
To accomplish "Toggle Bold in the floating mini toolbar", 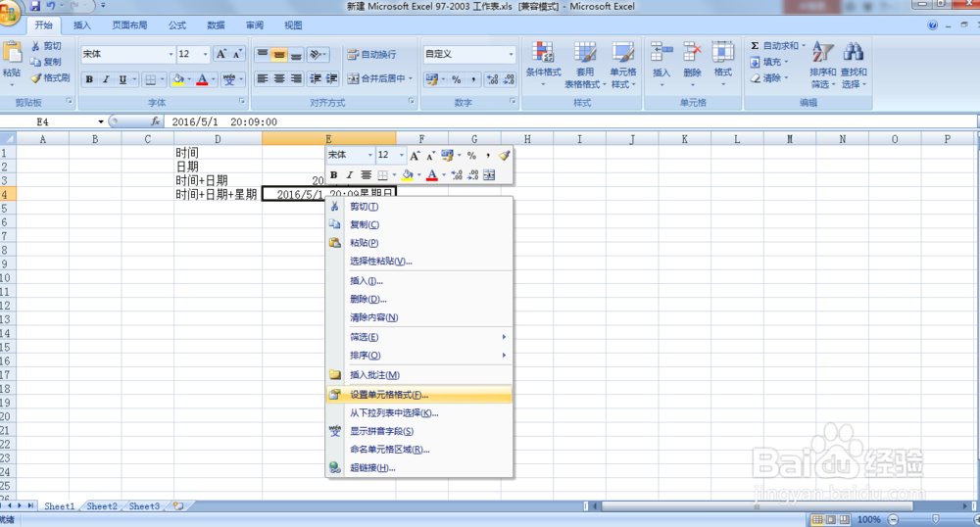I will pyautogui.click(x=334, y=175).
